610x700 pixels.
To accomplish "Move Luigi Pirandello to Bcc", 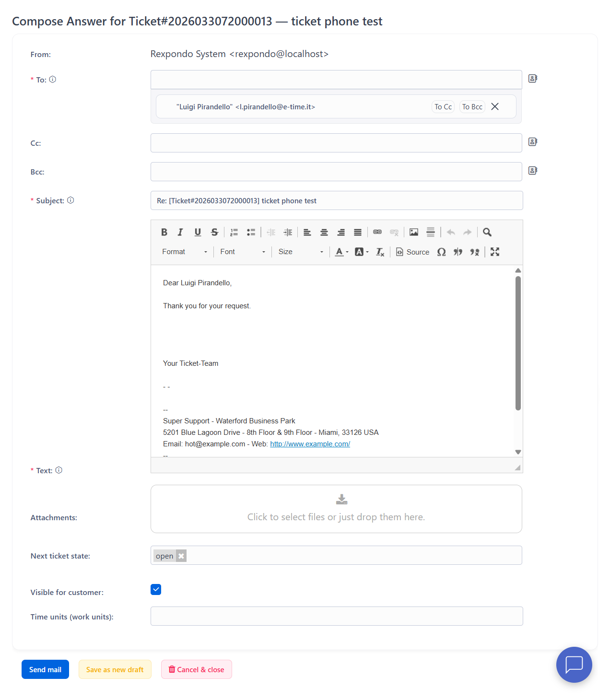I will (x=472, y=107).
